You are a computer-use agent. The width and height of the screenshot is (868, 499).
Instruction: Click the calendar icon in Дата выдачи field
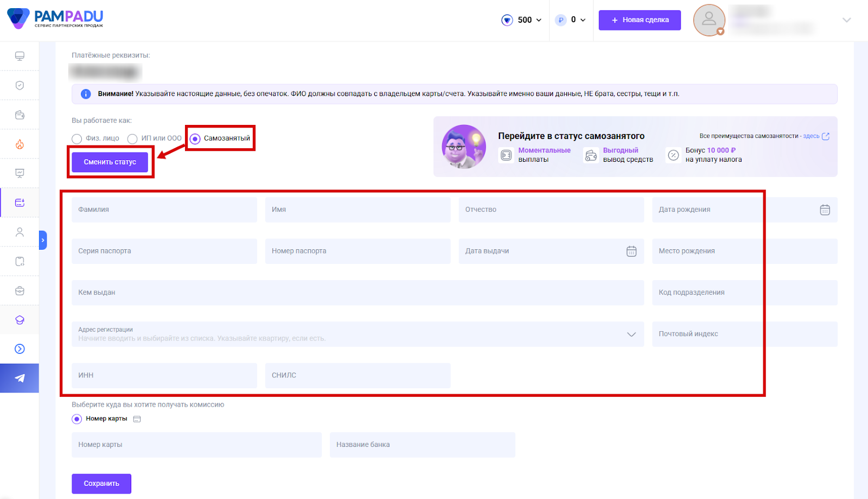tap(631, 251)
